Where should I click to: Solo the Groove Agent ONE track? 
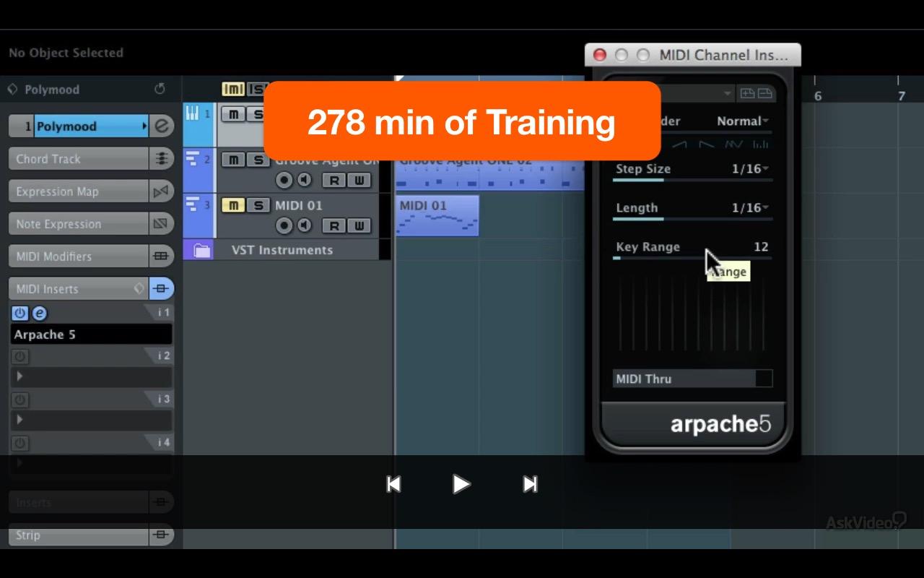coord(258,158)
